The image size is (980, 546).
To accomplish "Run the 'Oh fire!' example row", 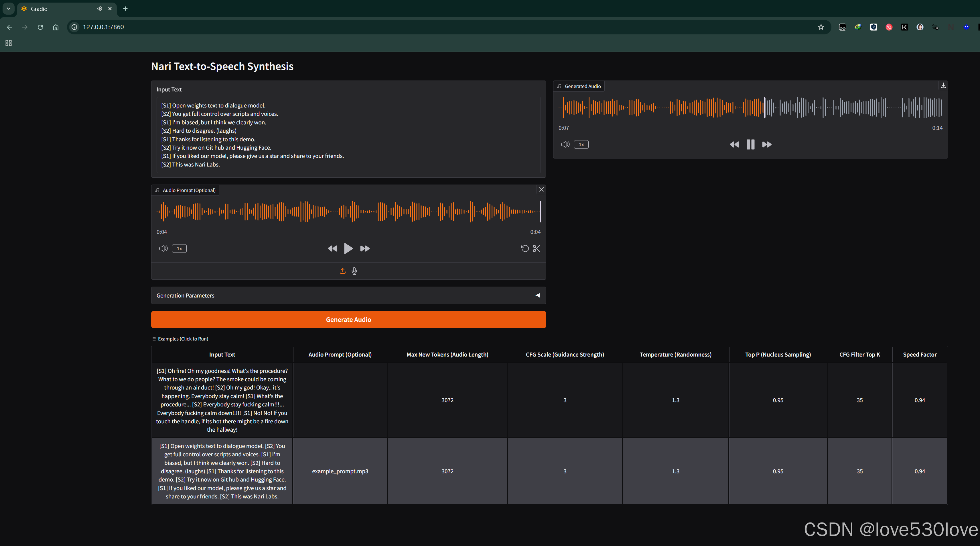I will click(x=222, y=400).
